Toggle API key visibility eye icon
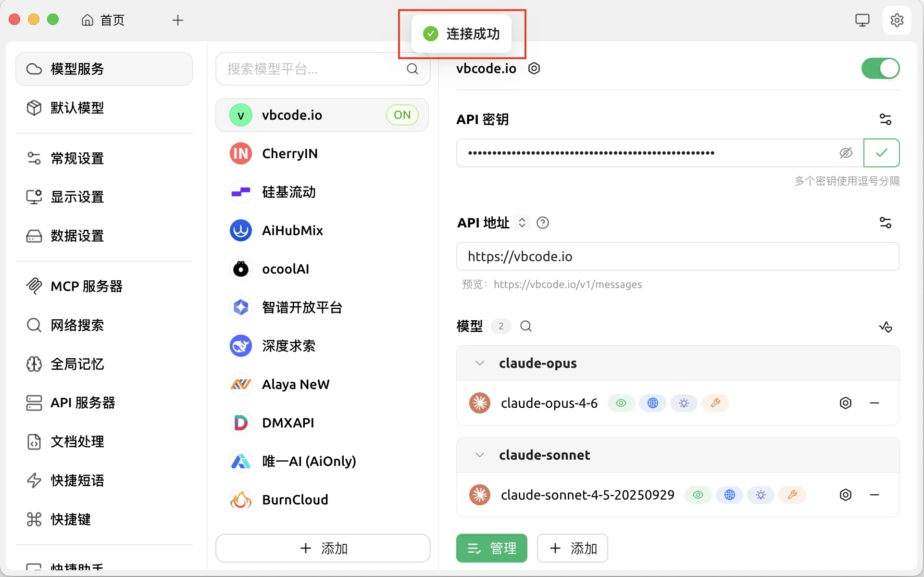The height and width of the screenshot is (577, 924). click(x=846, y=153)
